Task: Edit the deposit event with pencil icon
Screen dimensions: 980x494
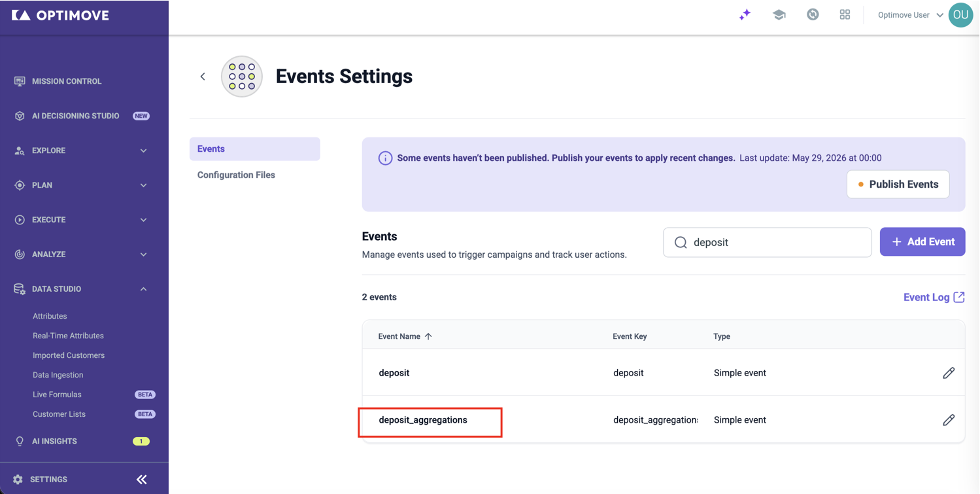Action: [x=949, y=373]
